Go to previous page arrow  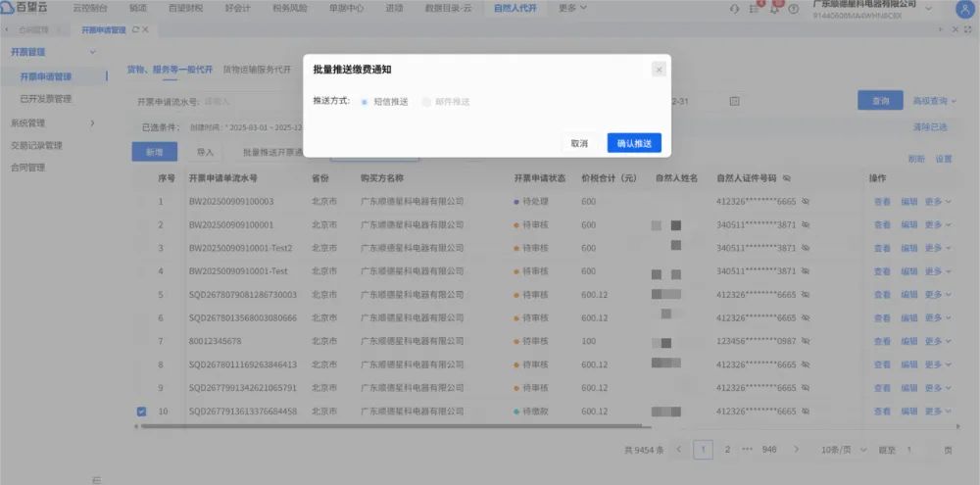679,450
